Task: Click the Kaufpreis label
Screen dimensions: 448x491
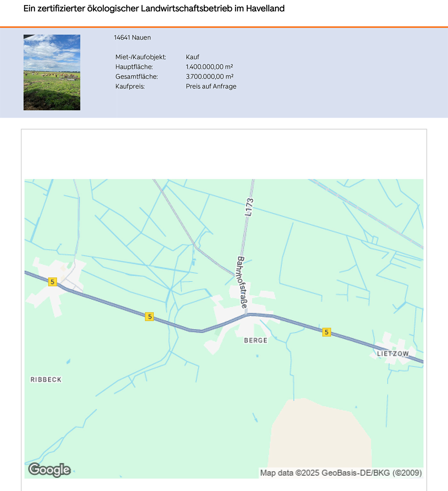Action: (x=130, y=86)
